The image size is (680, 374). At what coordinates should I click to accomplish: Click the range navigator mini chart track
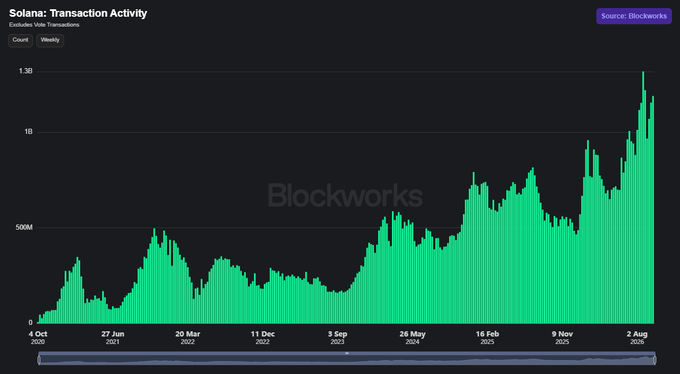click(x=347, y=360)
